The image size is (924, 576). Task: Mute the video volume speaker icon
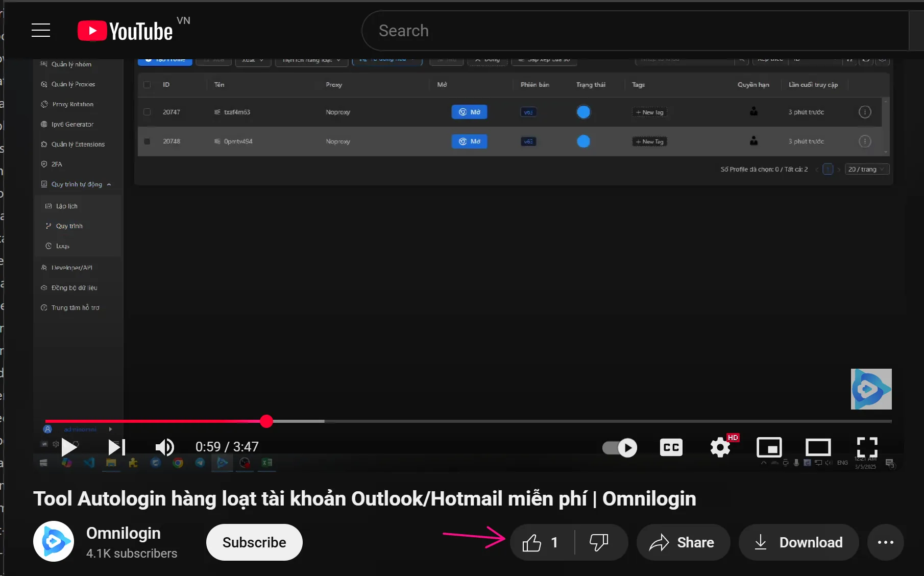point(164,447)
